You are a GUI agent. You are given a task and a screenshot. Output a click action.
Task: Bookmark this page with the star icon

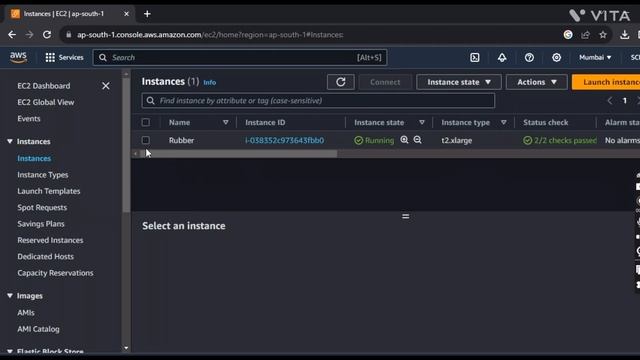(x=603, y=35)
